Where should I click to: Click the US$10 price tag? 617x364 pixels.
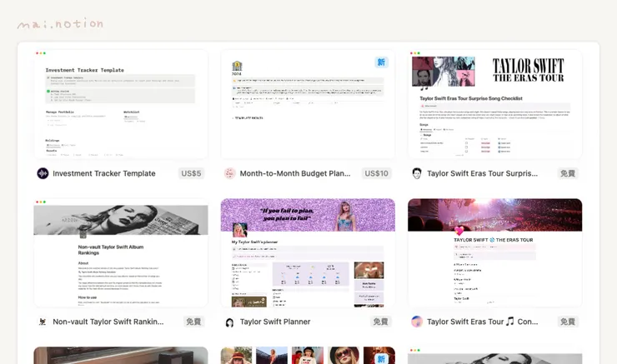tap(377, 173)
